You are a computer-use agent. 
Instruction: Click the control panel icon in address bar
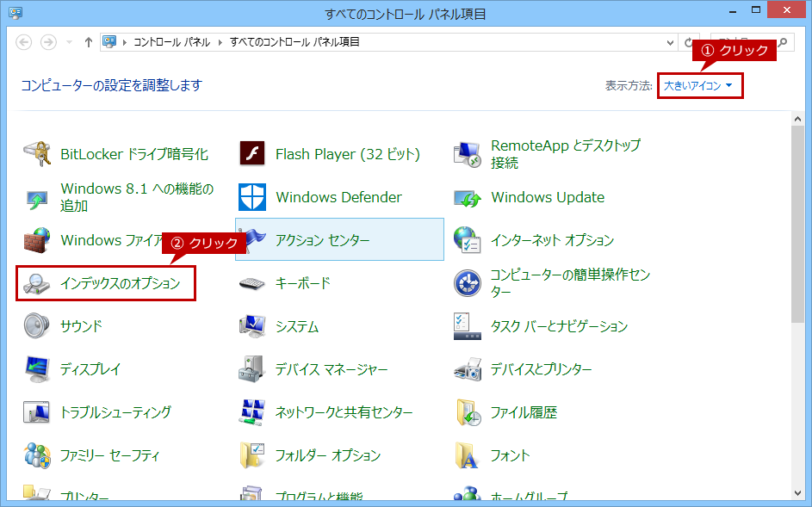(108, 42)
